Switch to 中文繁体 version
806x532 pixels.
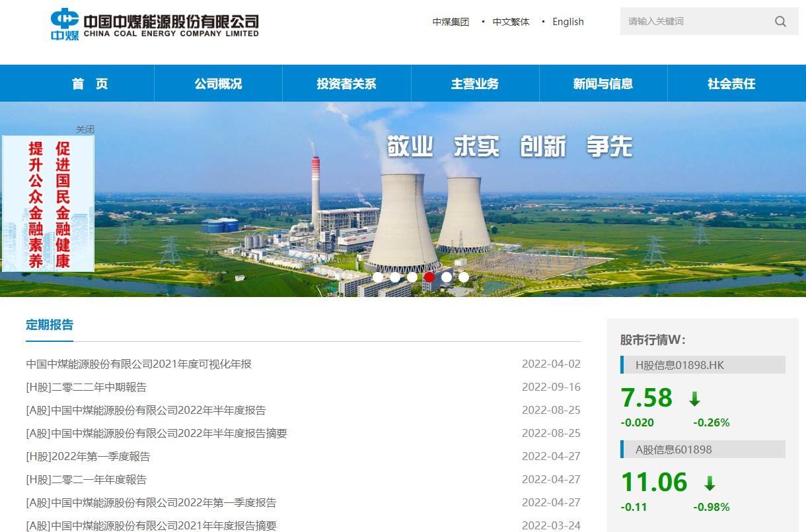pyautogui.click(x=511, y=22)
